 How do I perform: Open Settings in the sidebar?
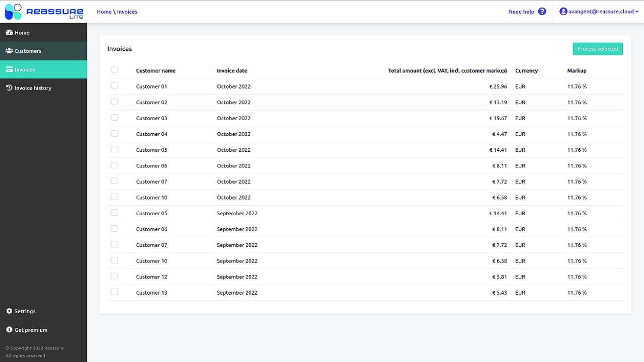coord(43,311)
